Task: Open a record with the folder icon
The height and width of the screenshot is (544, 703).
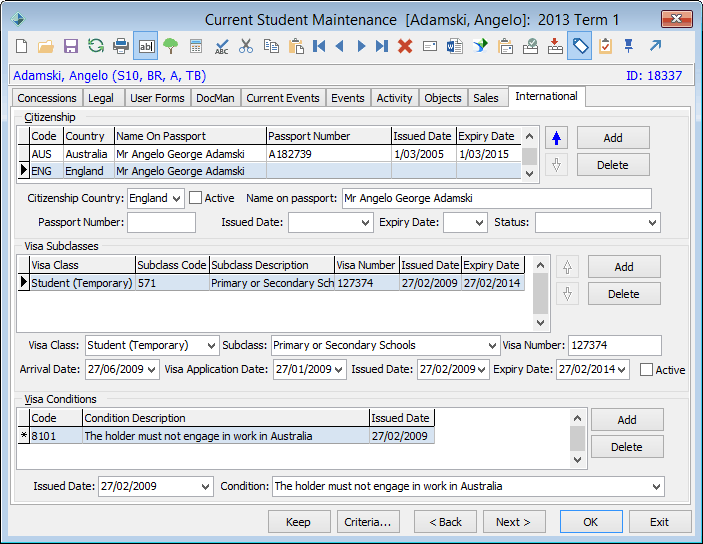Action: [46, 46]
